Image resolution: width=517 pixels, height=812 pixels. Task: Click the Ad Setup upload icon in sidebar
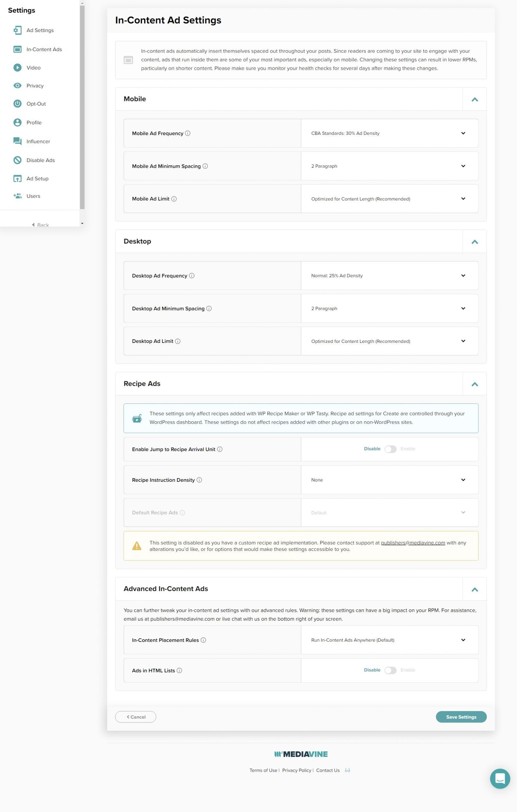point(17,178)
